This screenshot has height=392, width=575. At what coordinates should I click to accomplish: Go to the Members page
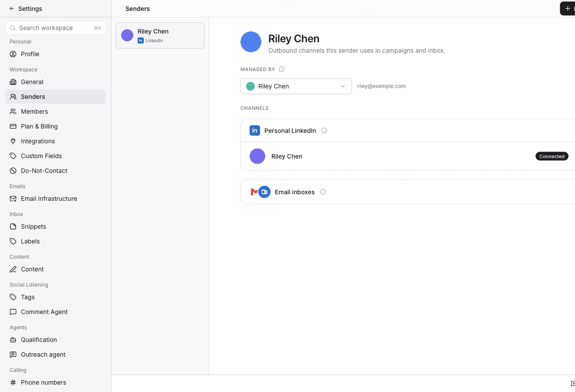tap(55, 112)
